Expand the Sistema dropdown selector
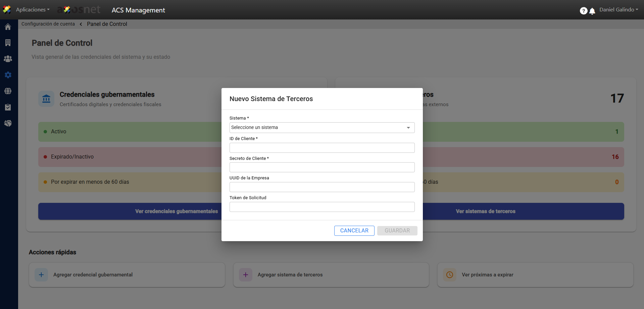This screenshot has height=309, width=644. (322, 128)
